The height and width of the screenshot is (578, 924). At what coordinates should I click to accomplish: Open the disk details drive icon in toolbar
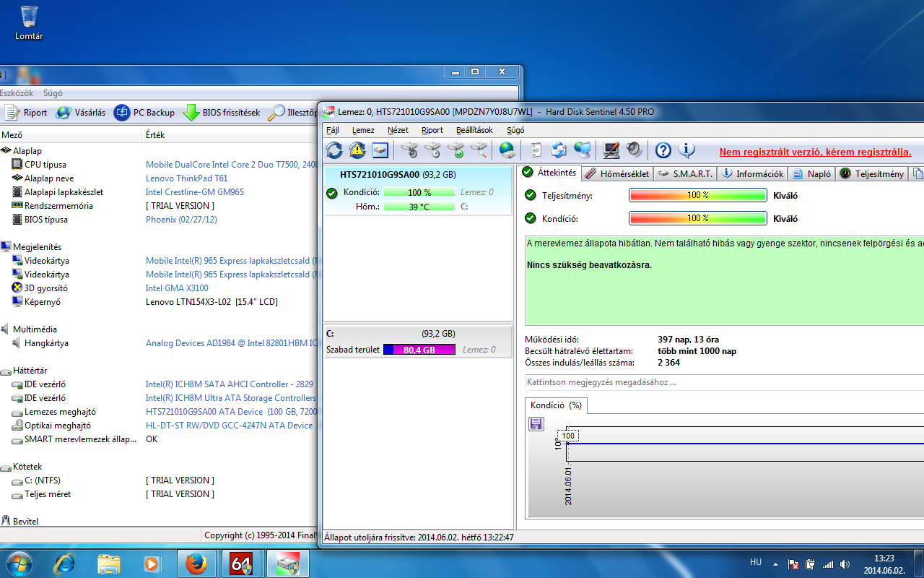380,150
